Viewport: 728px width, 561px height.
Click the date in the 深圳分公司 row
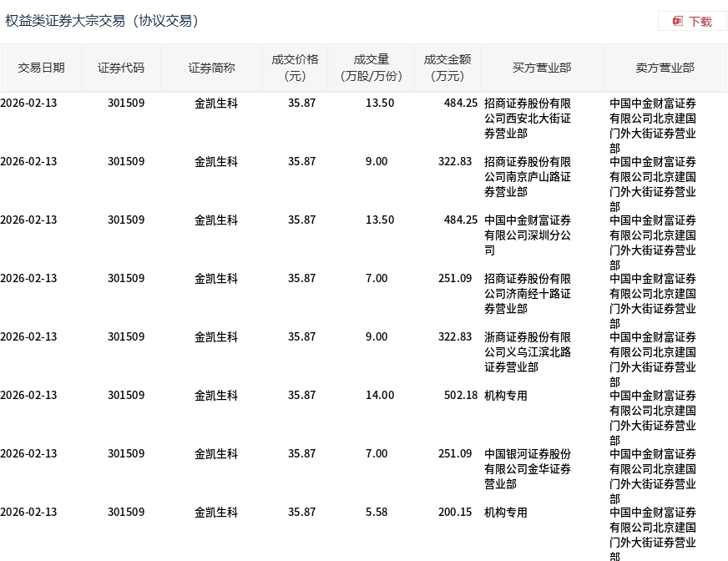pyautogui.click(x=28, y=220)
